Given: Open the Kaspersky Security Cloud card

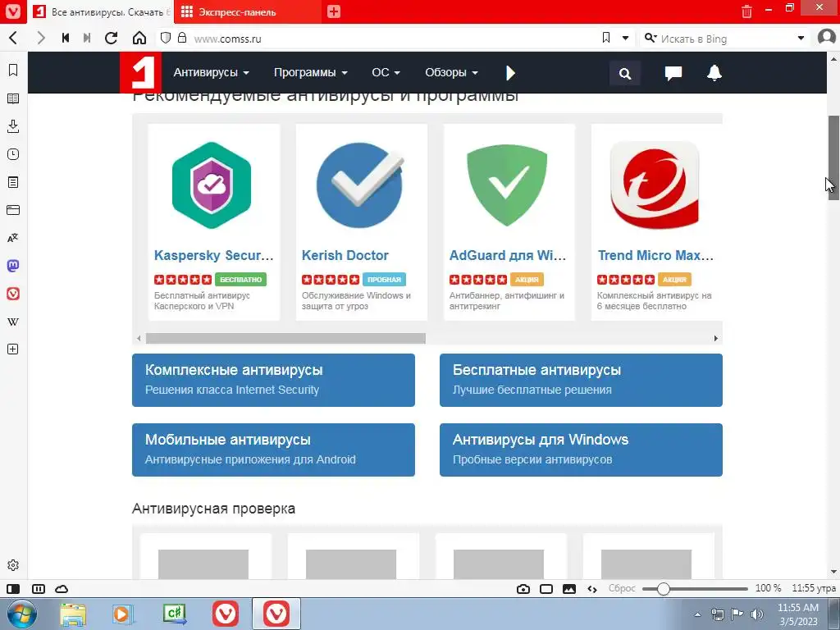Looking at the screenshot, I should [x=214, y=222].
